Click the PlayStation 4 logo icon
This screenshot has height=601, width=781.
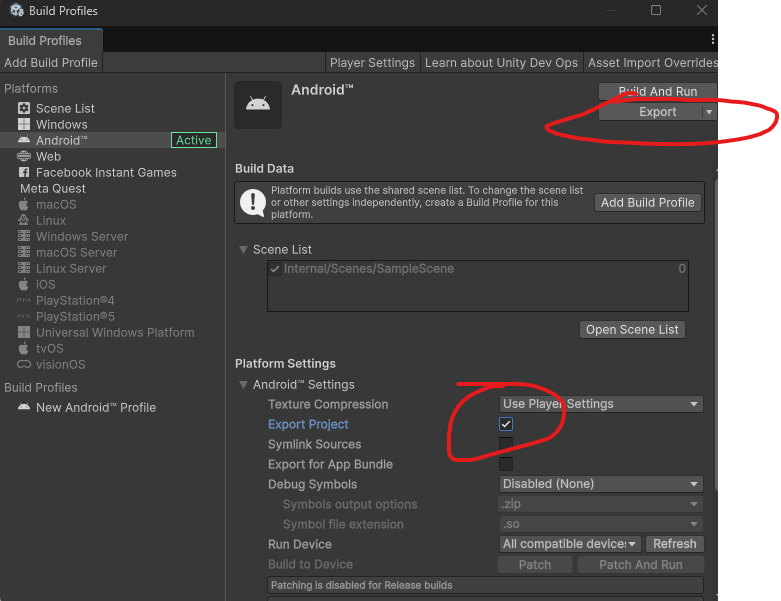24,300
